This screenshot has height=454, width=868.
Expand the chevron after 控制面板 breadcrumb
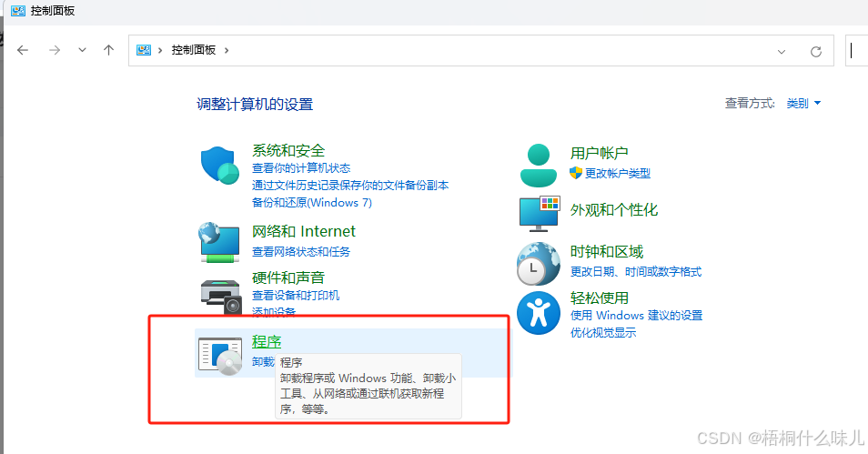pyautogui.click(x=227, y=50)
